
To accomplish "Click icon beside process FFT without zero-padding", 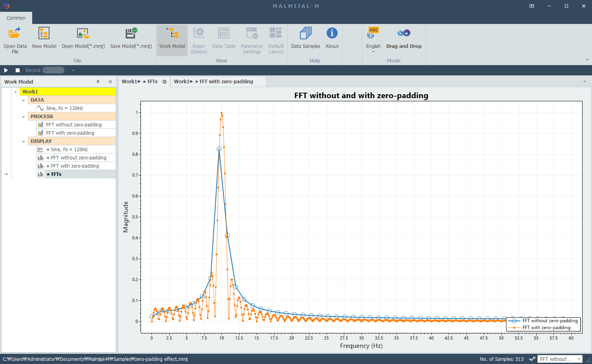I will [40, 125].
